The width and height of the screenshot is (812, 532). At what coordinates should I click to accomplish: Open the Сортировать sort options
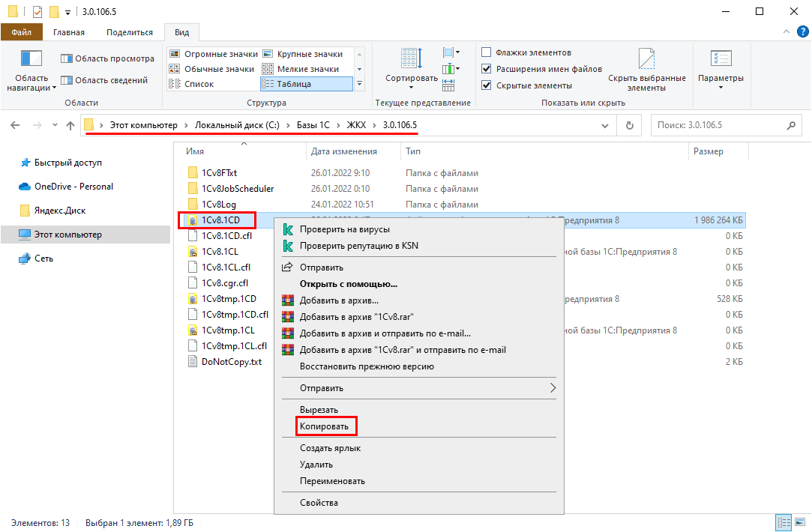(x=412, y=68)
